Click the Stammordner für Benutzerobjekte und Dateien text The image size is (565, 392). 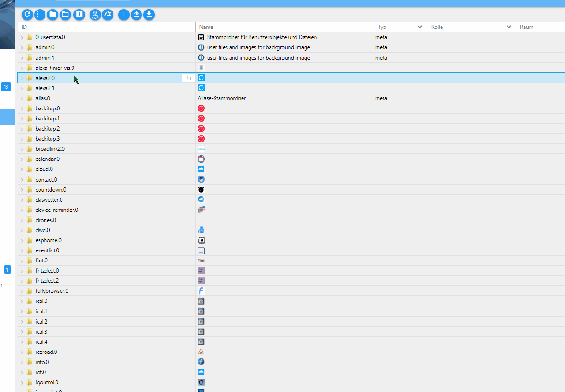[x=262, y=37]
